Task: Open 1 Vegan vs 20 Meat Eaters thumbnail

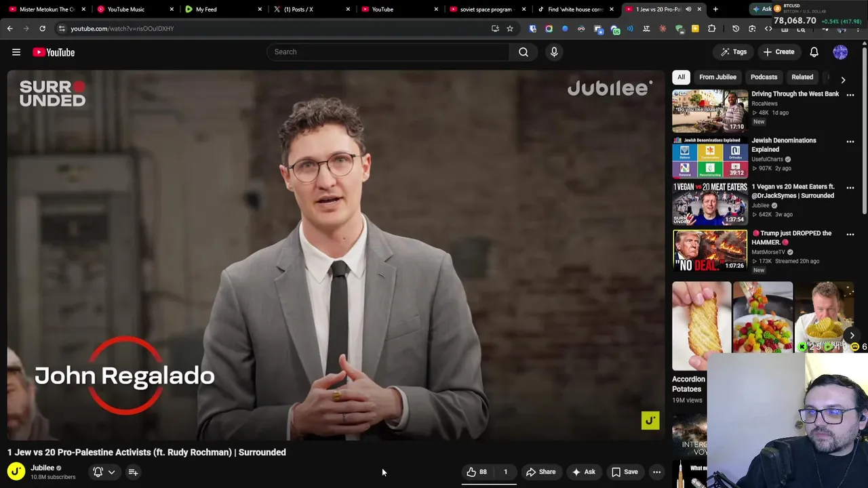Action: coord(709,203)
